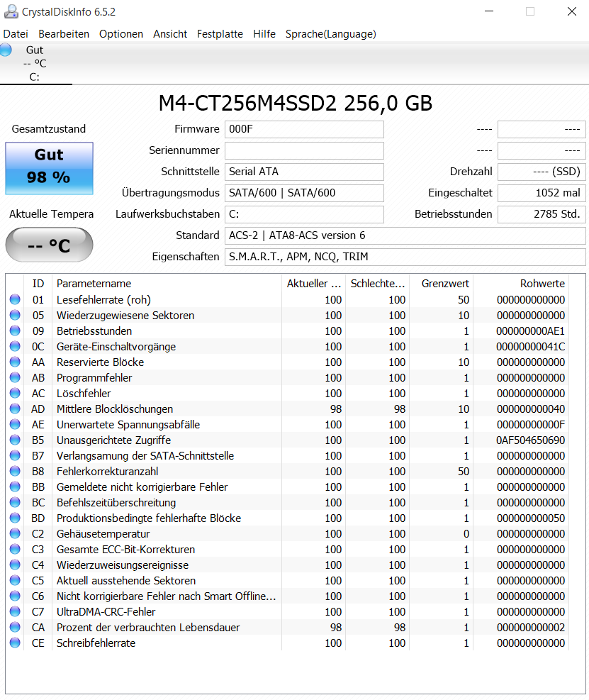Screen dimensions: 589x700
Task: Click status orb of Aktuell ausstehende Sektoren row
Action: 15,580
